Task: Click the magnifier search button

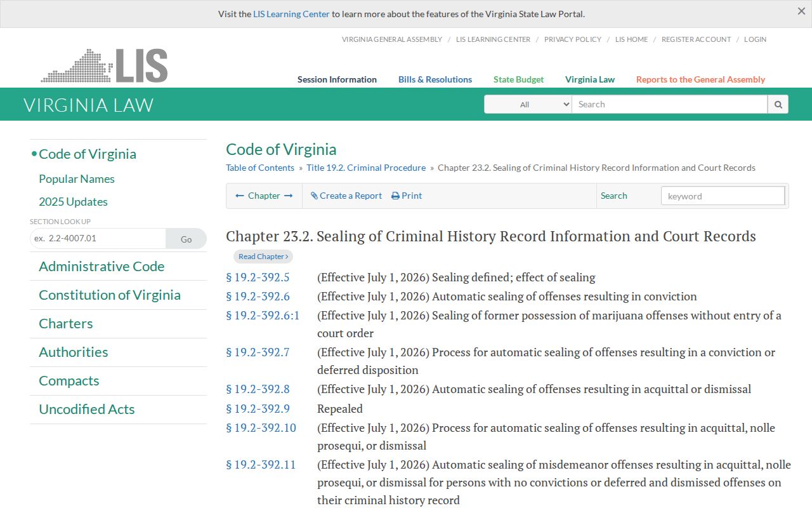Action: pyautogui.click(x=778, y=104)
